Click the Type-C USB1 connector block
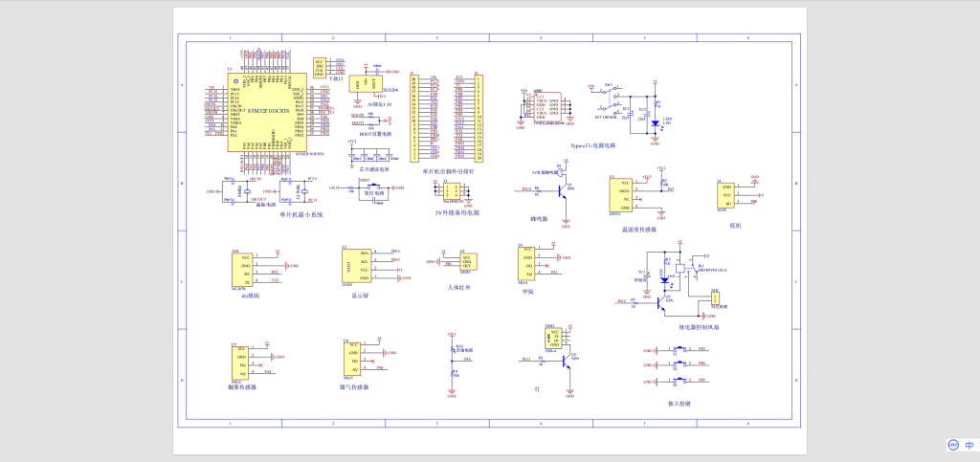The width and height of the screenshot is (980, 462). 548,107
